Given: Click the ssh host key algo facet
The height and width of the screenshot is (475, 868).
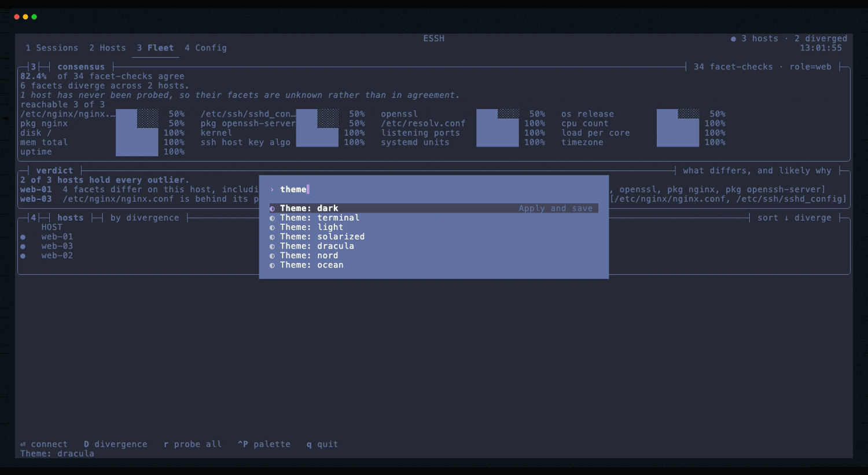Looking at the screenshot, I should tap(245, 142).
